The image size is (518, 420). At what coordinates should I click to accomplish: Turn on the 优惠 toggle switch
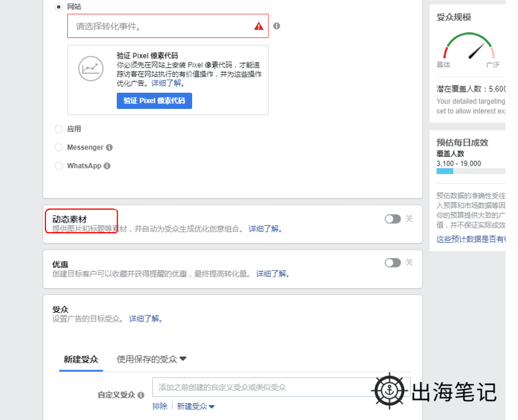[x=394, y=263]
